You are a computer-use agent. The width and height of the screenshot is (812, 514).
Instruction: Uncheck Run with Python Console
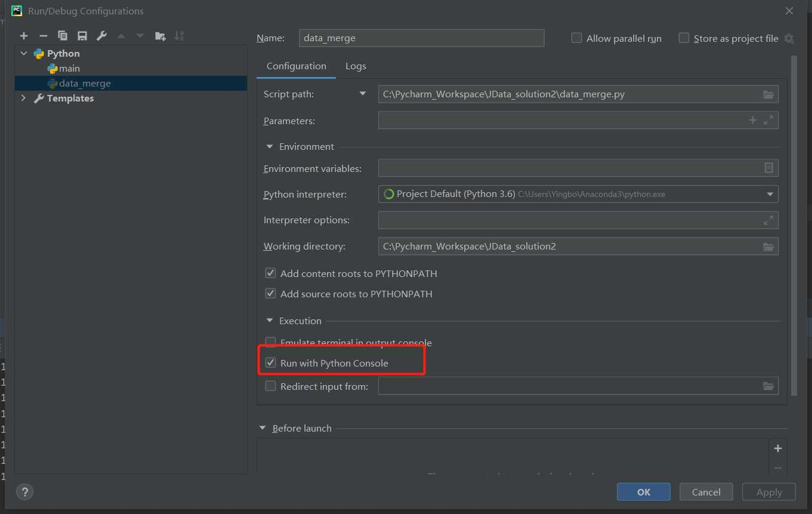point(270,363)
